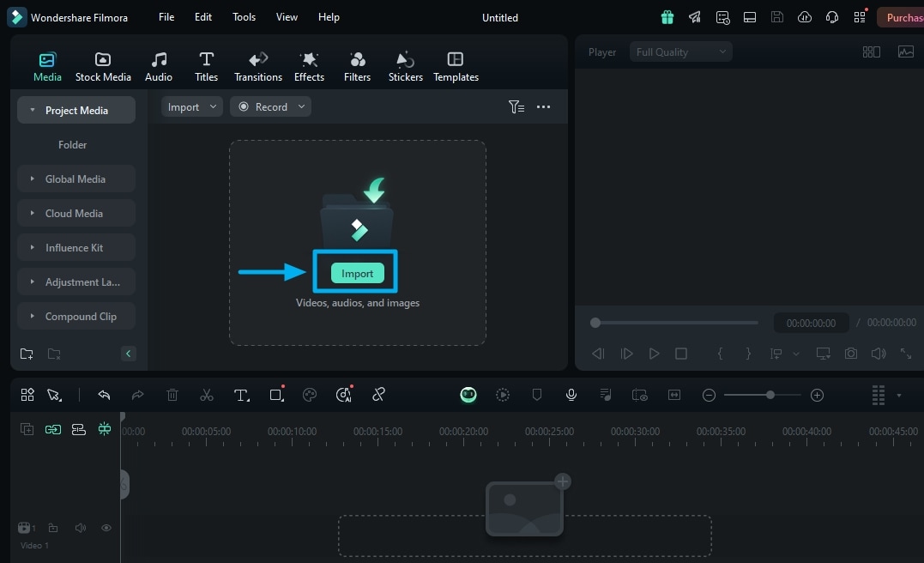Image resolution: width=924 pixels, height=563 pixels.
Task: Click the timeline zoom slider handle
Action: 770,395
